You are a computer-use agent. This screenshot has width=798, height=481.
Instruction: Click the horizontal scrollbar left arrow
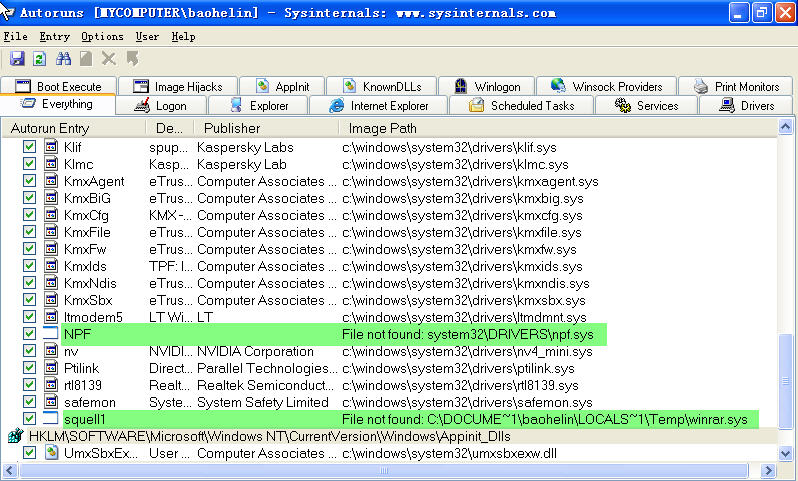click(x=10, y=470)
